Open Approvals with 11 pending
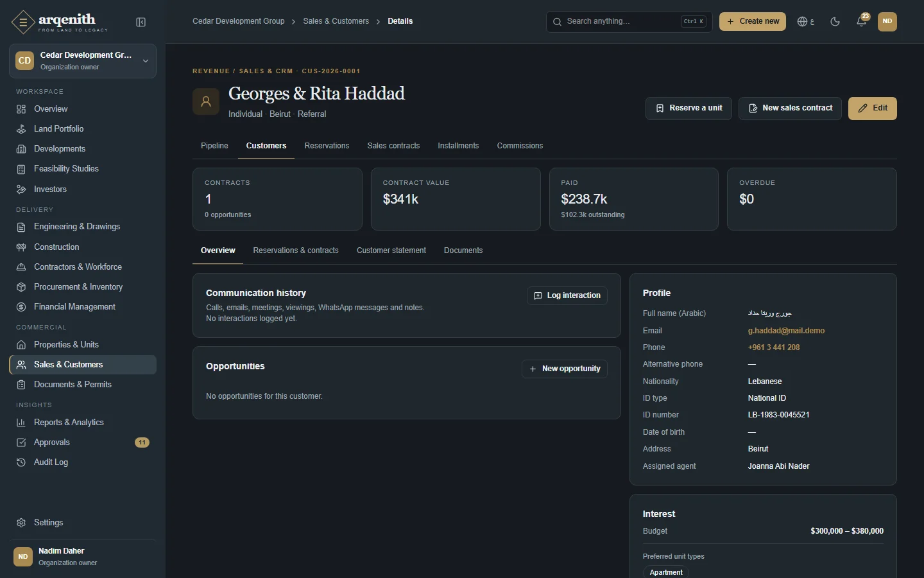The width and height of the screenshot is (924, 578). 83,442
